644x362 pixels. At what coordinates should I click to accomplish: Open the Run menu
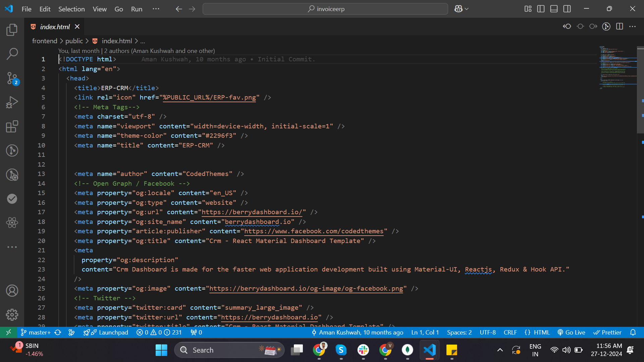point(137,9)
